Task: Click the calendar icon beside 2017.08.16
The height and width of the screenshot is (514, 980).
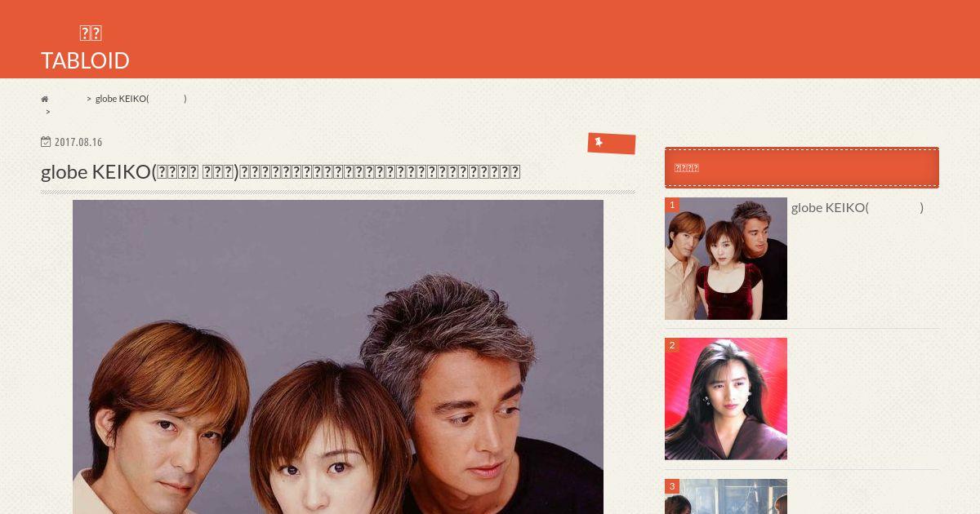Action: [x=46, y=141]
